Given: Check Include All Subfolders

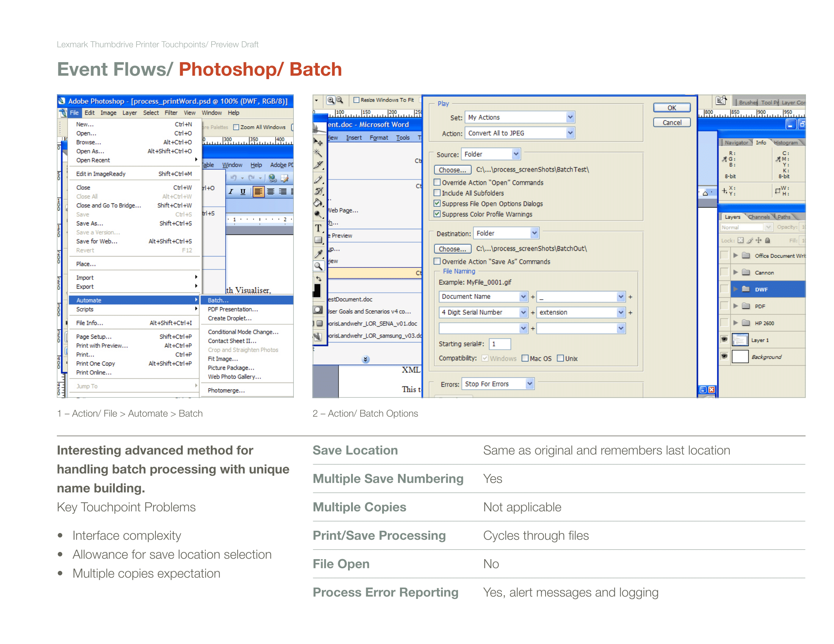Looking at the screenshot, I should click(x=437, y=193).
